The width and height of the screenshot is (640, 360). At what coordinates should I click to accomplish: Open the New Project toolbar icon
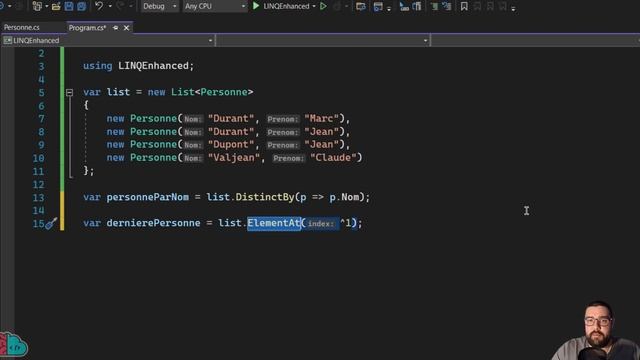point(37,6)
